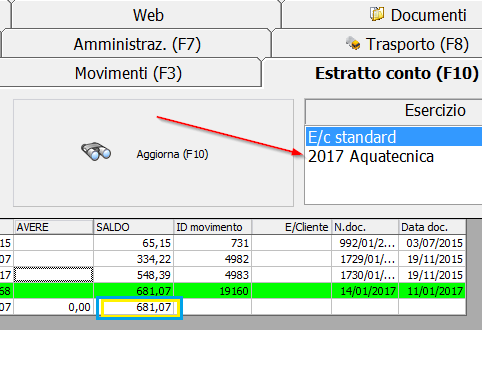The image size is (482, 367).
Task: Open the Movimenti (F3) tab
Action: (128, 73)
